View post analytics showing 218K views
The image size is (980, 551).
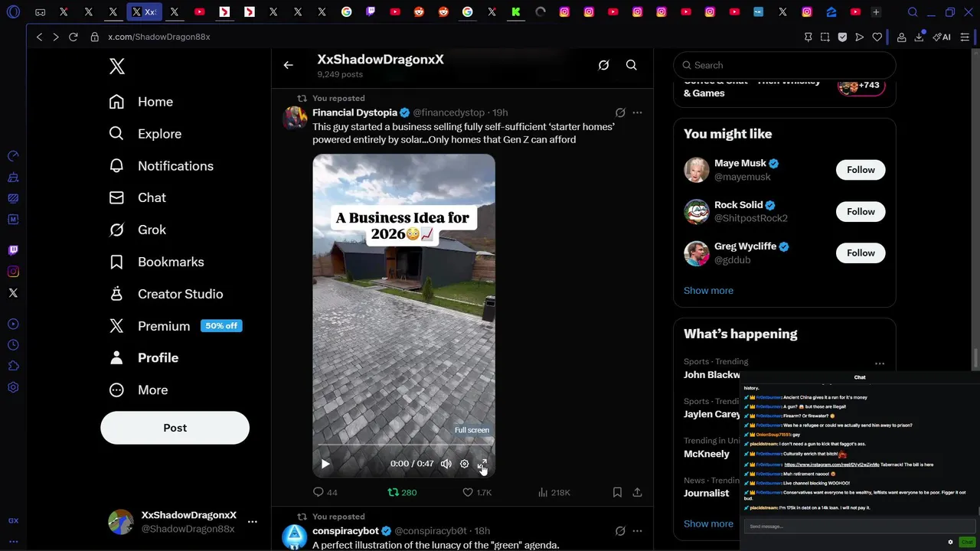tap(554, 492)
